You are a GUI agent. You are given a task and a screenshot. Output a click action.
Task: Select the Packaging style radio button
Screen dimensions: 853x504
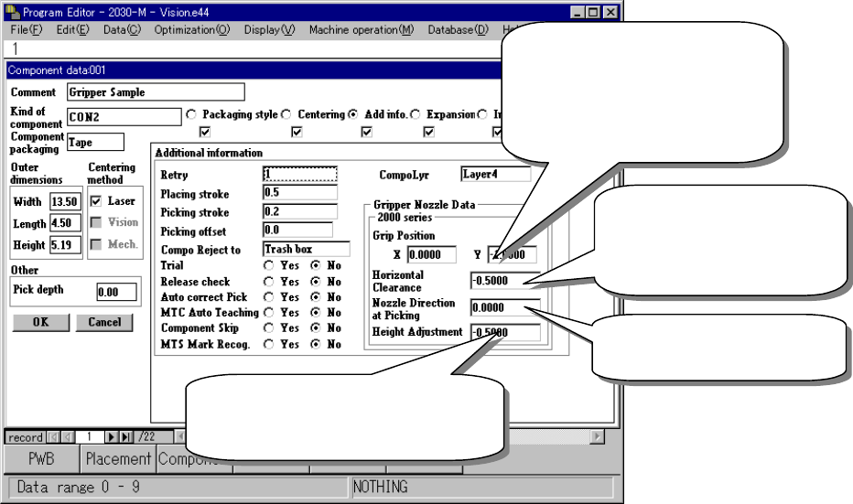point(191,114)
